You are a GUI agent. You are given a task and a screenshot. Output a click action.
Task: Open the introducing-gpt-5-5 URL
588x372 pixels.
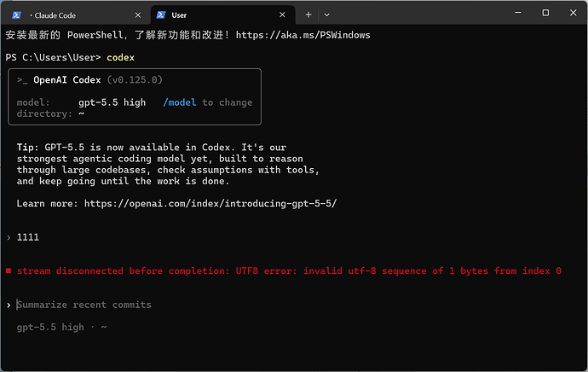[210, 203]
